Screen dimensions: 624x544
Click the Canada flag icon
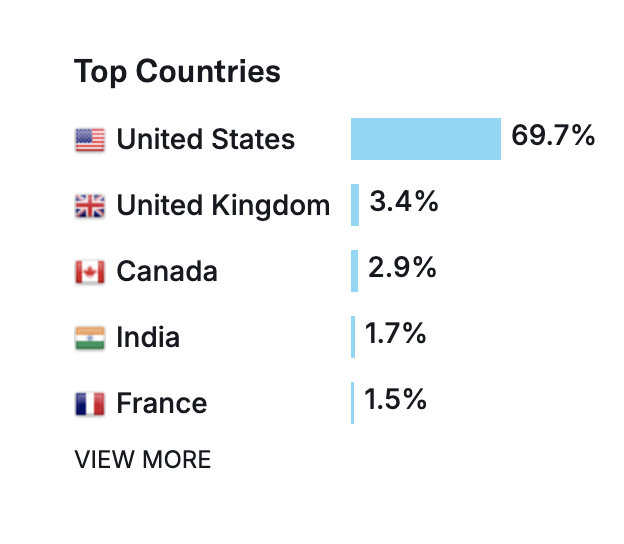[x=90, y=272]
